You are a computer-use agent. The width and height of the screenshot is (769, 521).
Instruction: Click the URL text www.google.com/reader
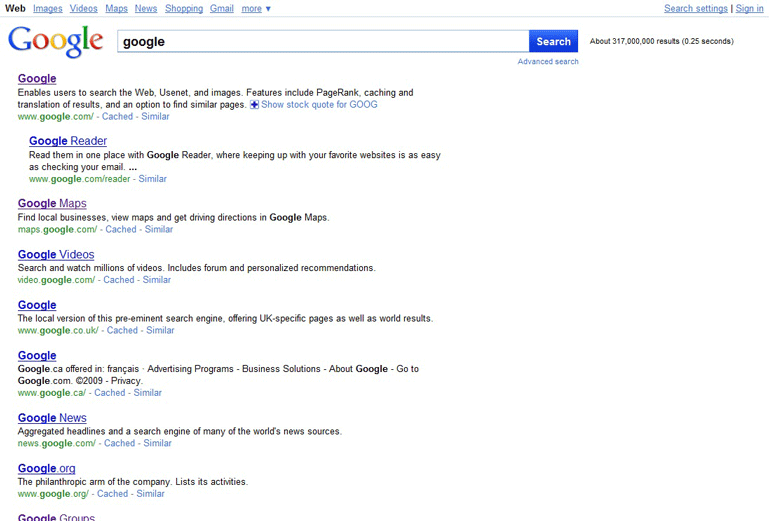tap(79, 179)
